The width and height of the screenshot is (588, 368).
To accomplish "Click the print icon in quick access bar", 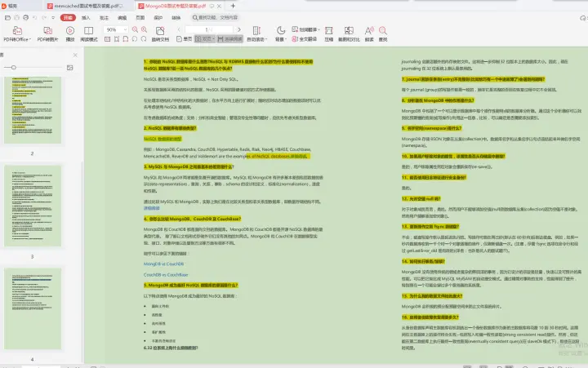I will tap(25, 18).
